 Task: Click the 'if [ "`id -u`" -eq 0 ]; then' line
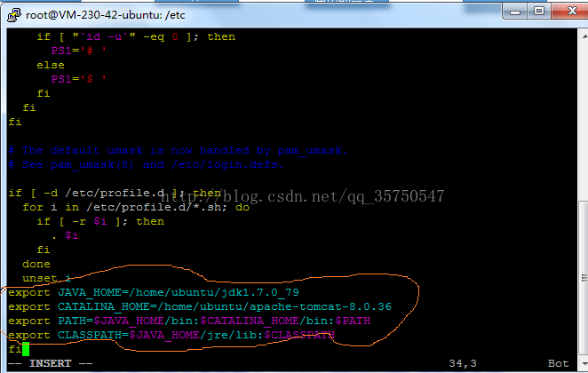[x=136, y=36]
